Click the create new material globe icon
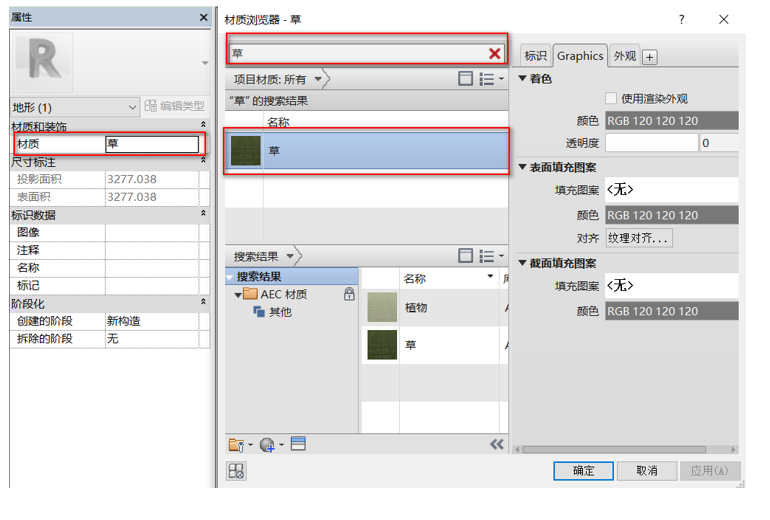 pyautogui.click(x=269, y=445)
